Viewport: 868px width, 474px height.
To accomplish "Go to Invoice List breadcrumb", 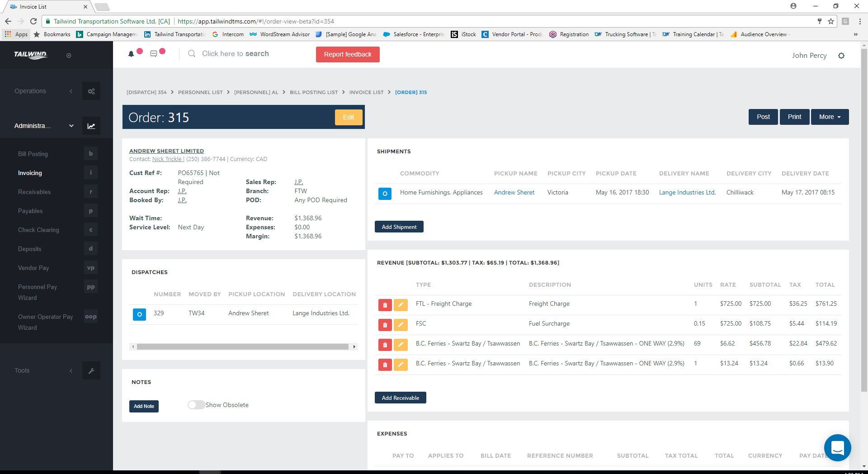I will tap(366, 92).
